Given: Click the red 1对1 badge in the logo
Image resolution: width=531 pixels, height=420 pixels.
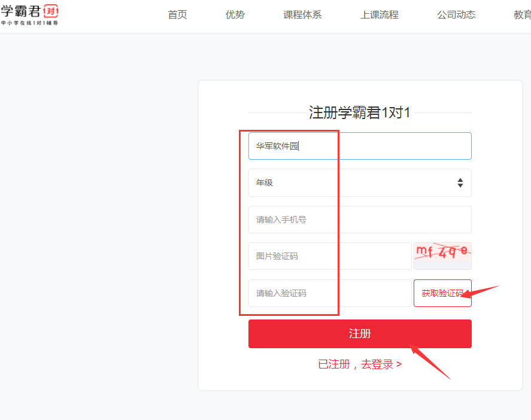Looking at the screenshot, I should [x=51, y=11].
